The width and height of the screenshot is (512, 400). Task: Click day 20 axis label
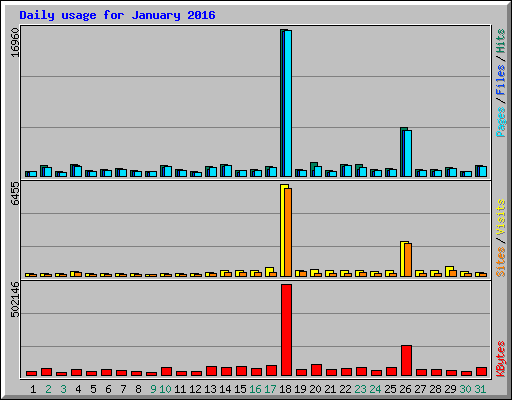[x=315, y=389]
